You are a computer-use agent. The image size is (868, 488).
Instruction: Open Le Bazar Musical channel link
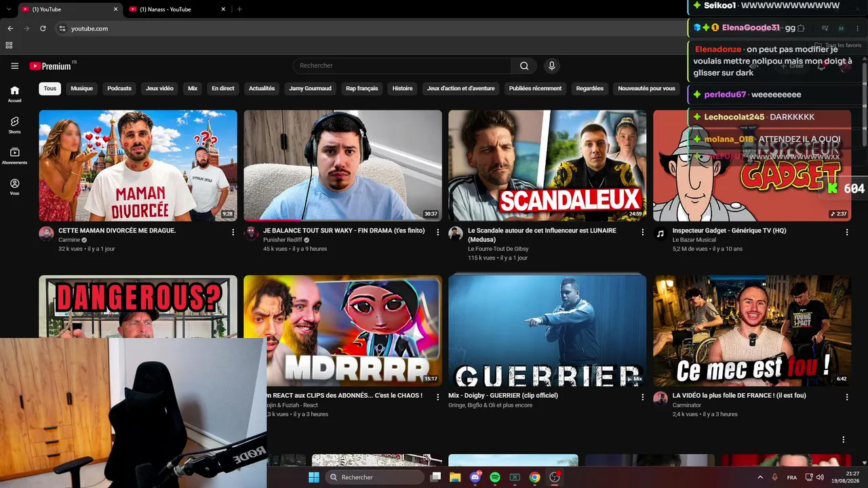(x=696, y=240)
